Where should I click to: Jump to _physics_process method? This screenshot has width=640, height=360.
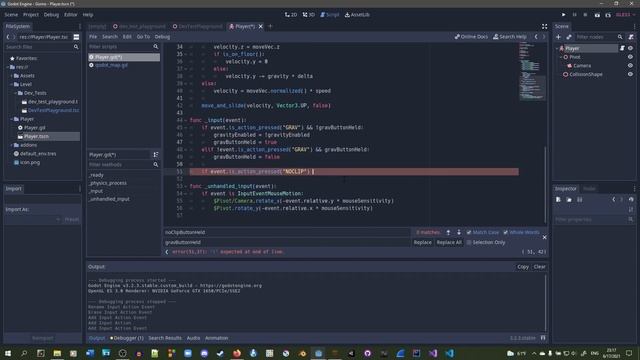click(x=108, y=183)
